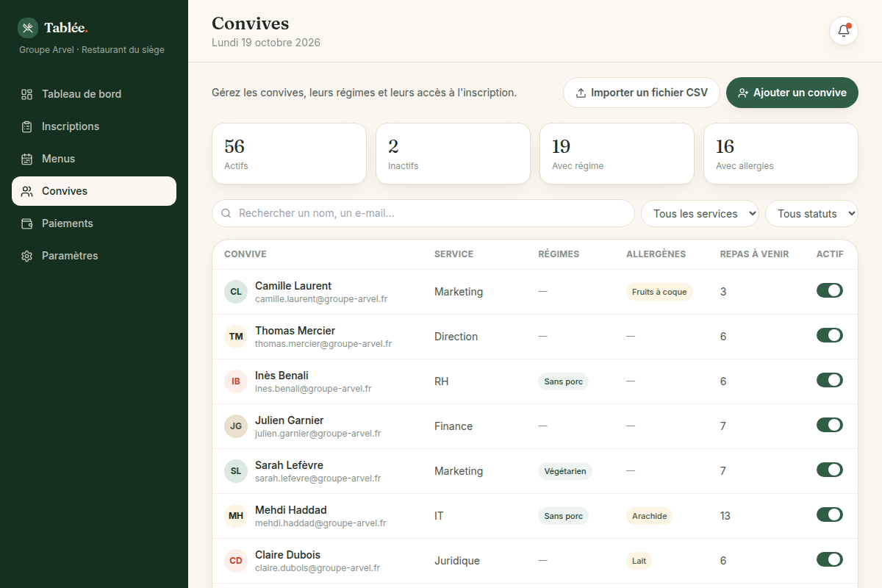Click the Tablée logo icon

(28, 28)
